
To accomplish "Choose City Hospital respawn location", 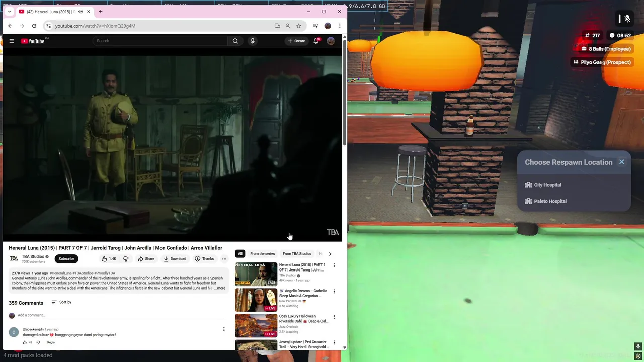I will (x=574, y=185).
